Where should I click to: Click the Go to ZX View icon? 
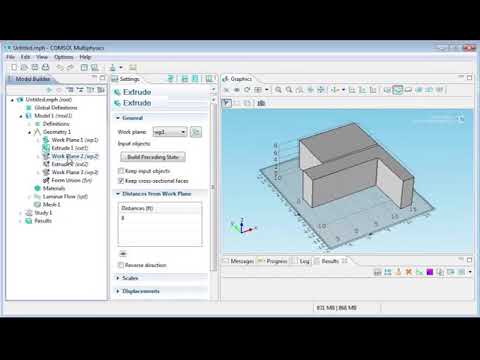373,90
